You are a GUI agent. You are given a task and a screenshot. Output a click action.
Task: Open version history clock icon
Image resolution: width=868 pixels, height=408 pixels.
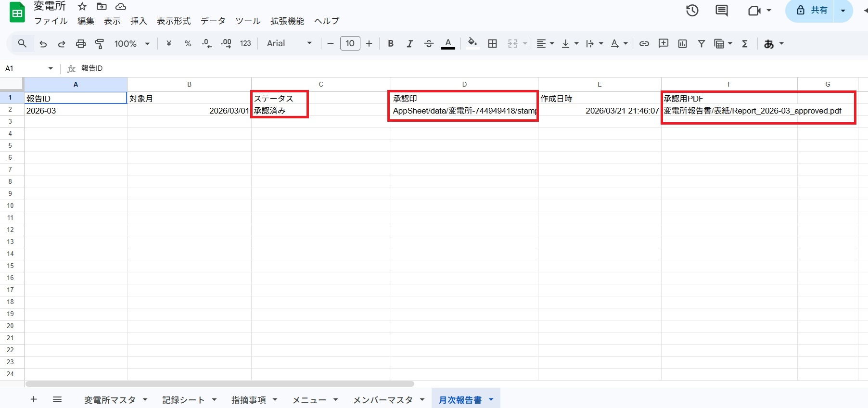pyautogui.click(x=692, y=11)
